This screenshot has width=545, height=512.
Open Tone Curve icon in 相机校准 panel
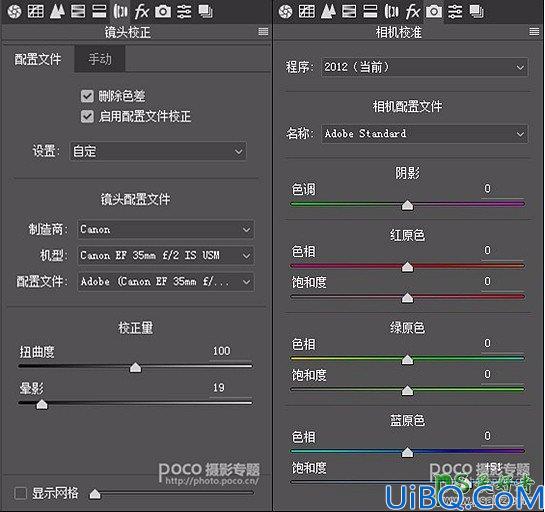click(307, 11)
